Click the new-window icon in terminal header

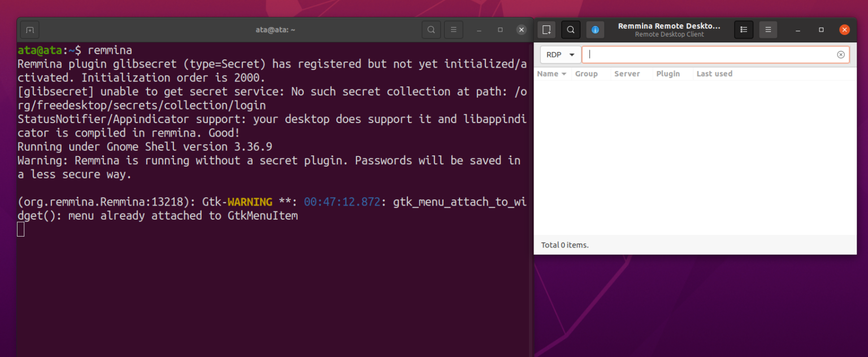point(29,29)
